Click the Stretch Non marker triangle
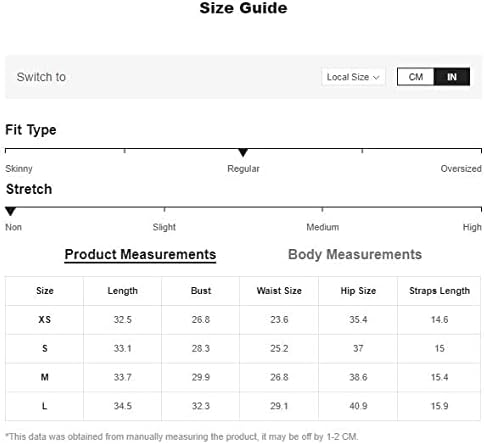The image size is (484, 444). 10,211
